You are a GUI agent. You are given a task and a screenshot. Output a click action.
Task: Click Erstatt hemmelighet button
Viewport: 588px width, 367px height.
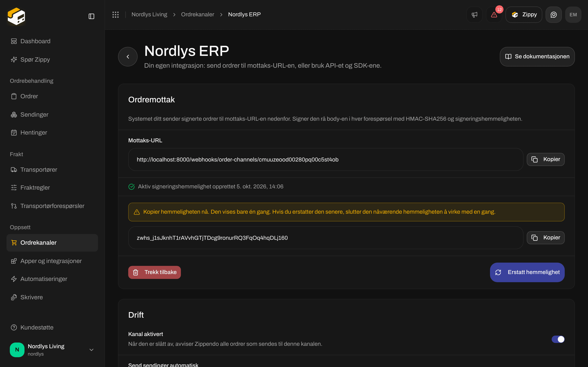tap(527, 272)
